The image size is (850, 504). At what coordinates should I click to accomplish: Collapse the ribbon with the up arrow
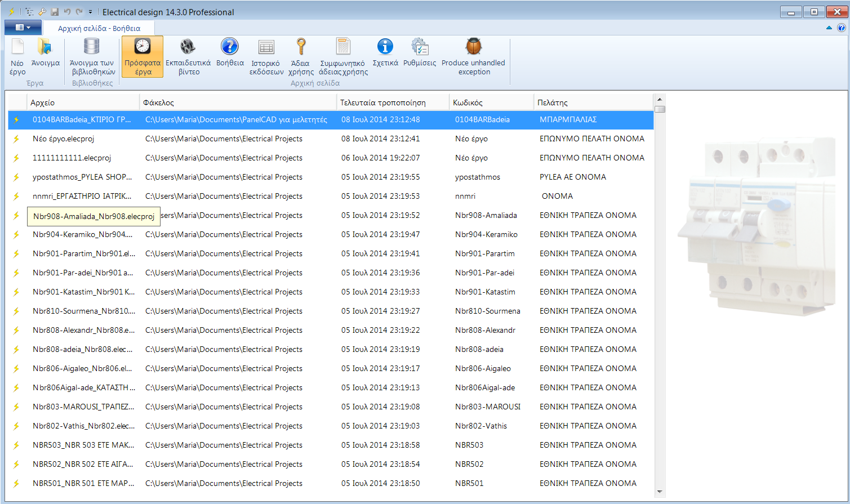[829, 28]
